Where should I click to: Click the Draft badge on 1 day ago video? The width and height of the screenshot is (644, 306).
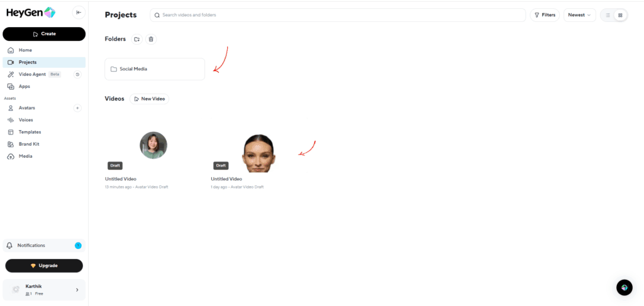[x=221, y=165]
